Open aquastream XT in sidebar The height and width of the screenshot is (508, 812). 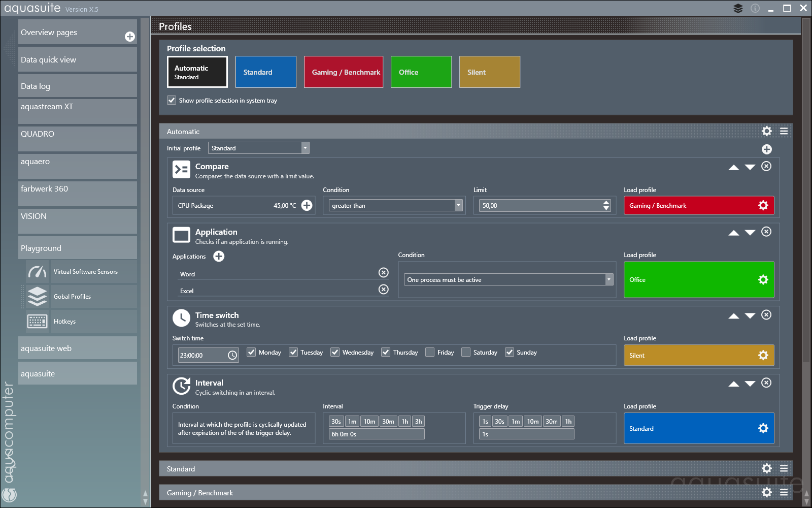[x=78, y=111]
